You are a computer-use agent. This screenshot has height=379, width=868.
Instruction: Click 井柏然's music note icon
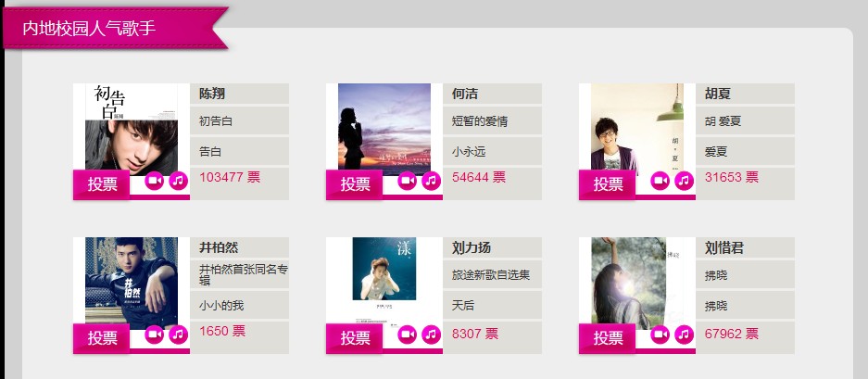click(178, 335)
